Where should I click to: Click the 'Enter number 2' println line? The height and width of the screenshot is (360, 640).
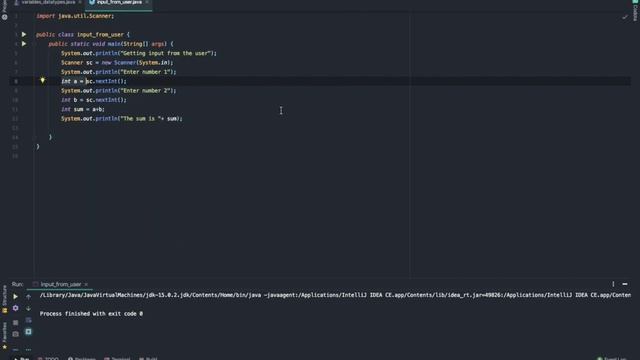point(119,91)
